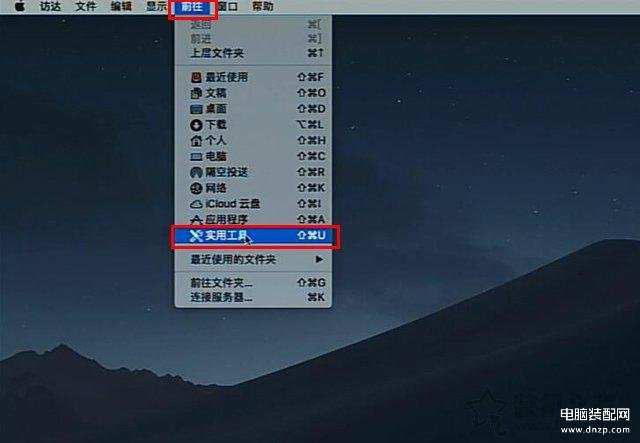Click the Downloads (下载) arrow icon
Screen dimensions: 640x443
[x=196, y=125]
